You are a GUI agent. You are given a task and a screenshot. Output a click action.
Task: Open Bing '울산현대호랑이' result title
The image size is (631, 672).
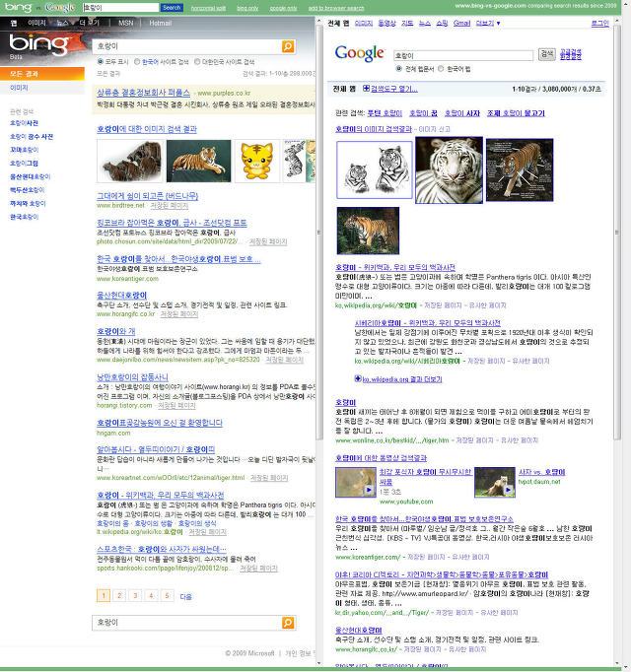click(x=122, y=296)
